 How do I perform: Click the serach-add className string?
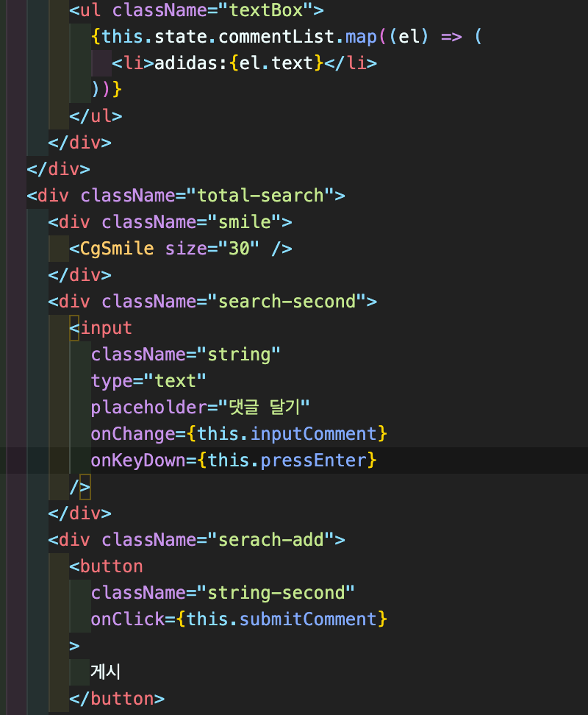coord(271,540)
